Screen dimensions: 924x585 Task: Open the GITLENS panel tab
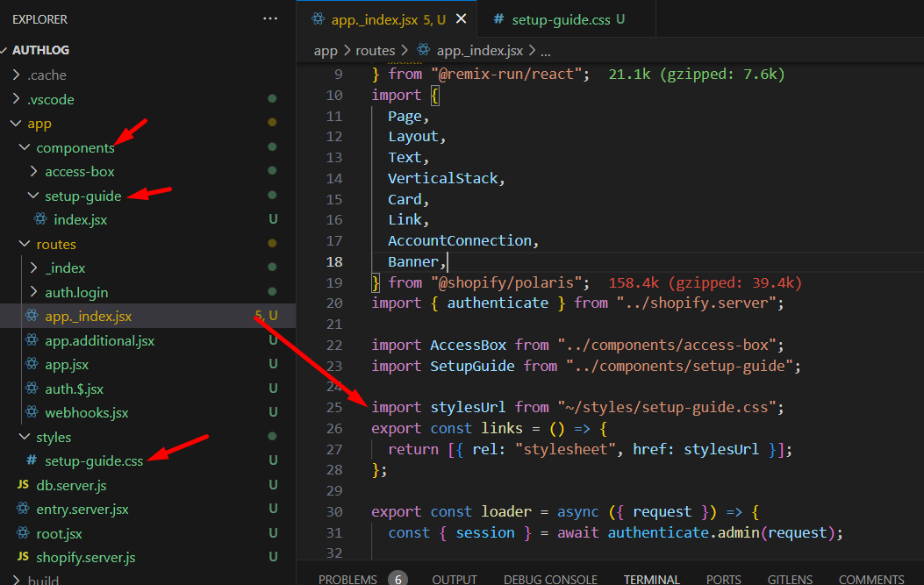[x=790, y=580]
